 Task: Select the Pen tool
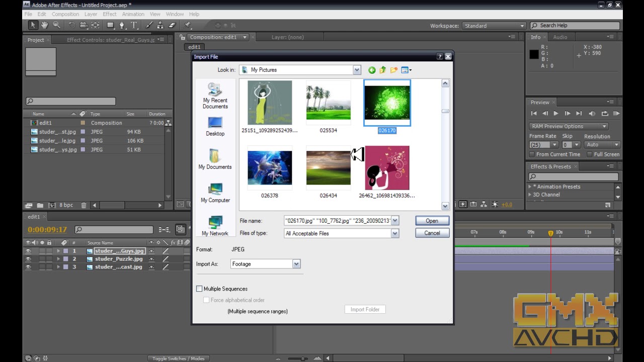[122, 25]
